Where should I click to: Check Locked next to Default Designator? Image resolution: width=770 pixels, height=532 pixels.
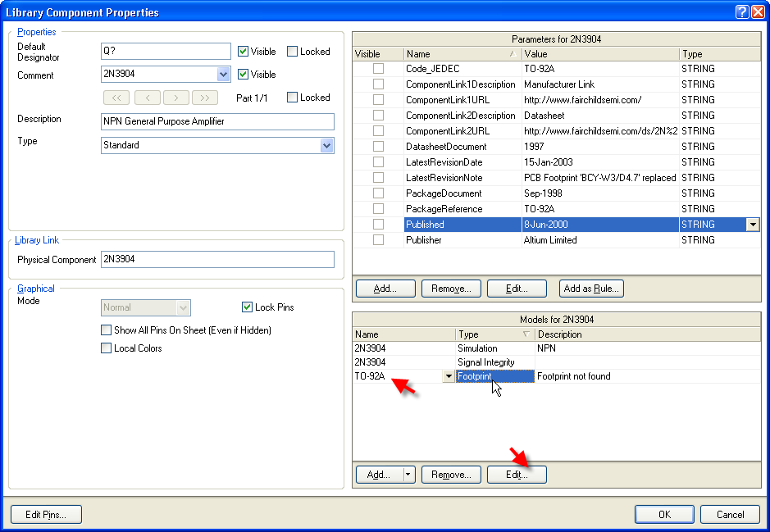(293, 52)
